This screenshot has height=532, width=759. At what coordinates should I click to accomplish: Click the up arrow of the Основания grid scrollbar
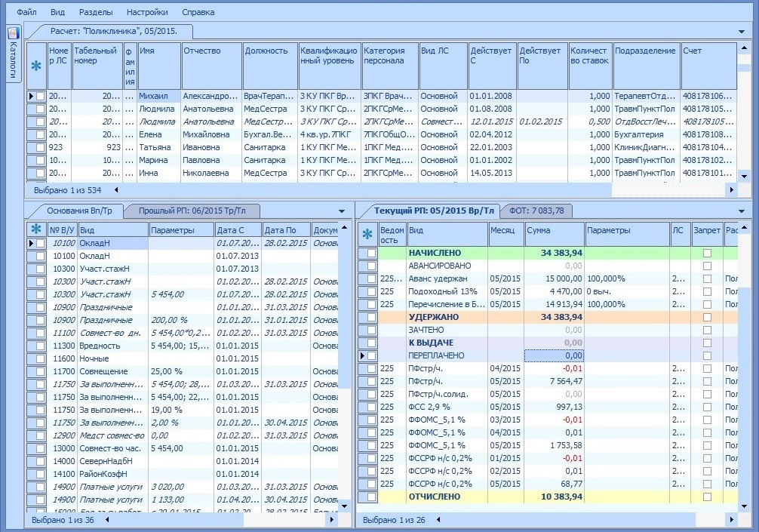point(344,227)
